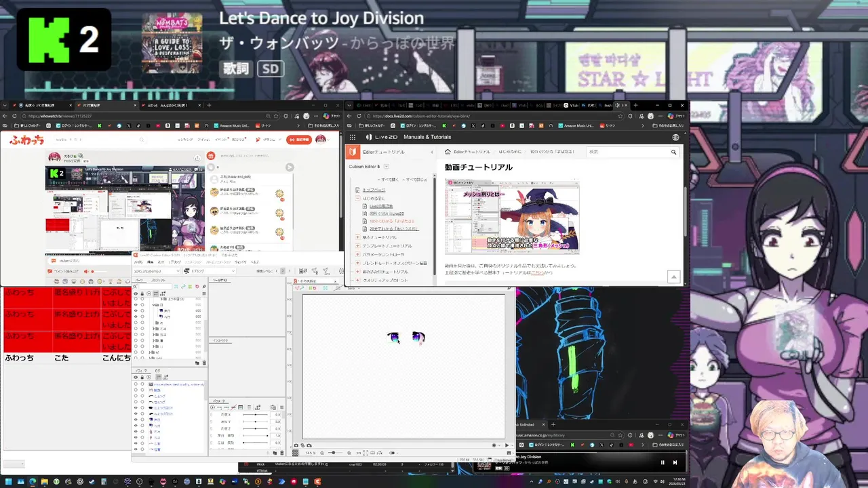Open the gift icon beside comment box

click(211, 155)
